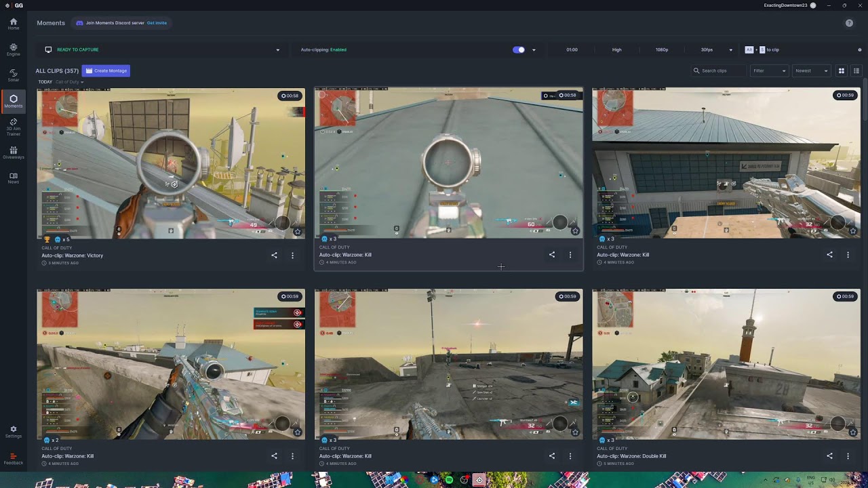Viewport: 868px width, 488px height.
Task: Open Spotify from the taskbar
Action: (450, 480)
